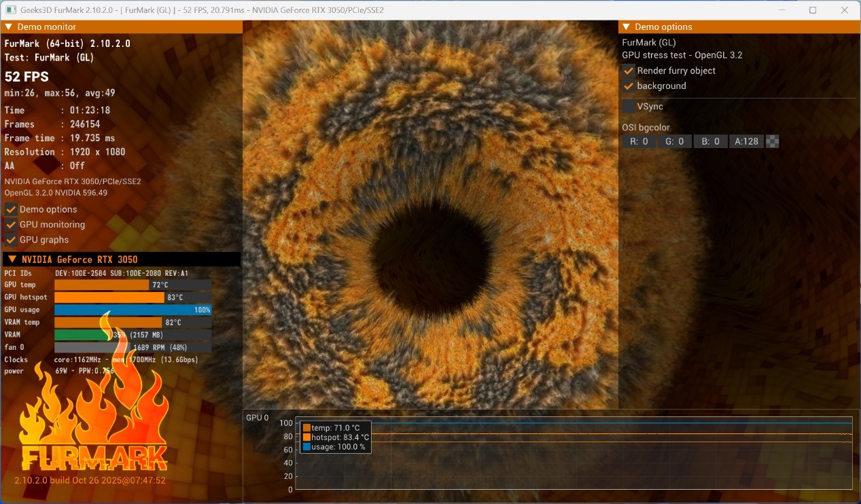Viewport: 861px width, 504px height.
Task: Click the R: 0 color field
Action: tap(639, 141)
